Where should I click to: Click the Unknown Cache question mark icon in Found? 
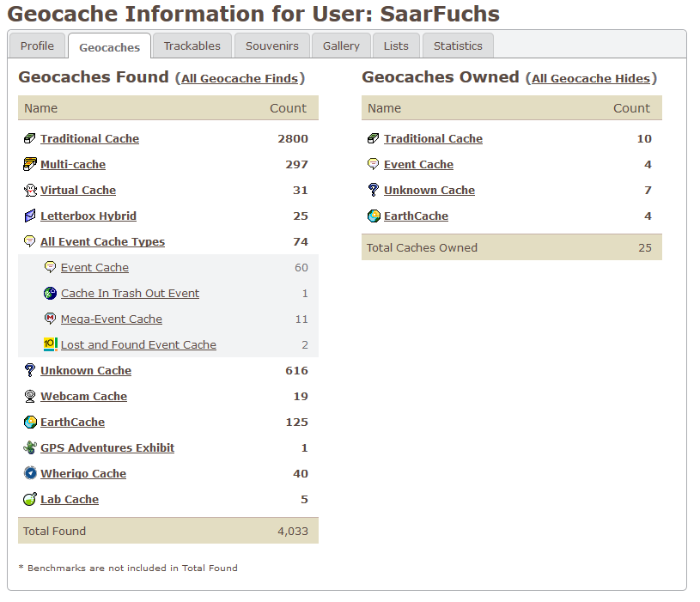click(x=29, y=370)
